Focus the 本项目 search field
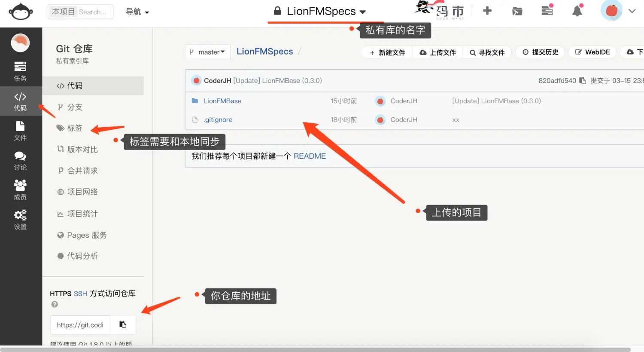Image resolution: width=644 pixels, height=352 pixels. point(81,12)
